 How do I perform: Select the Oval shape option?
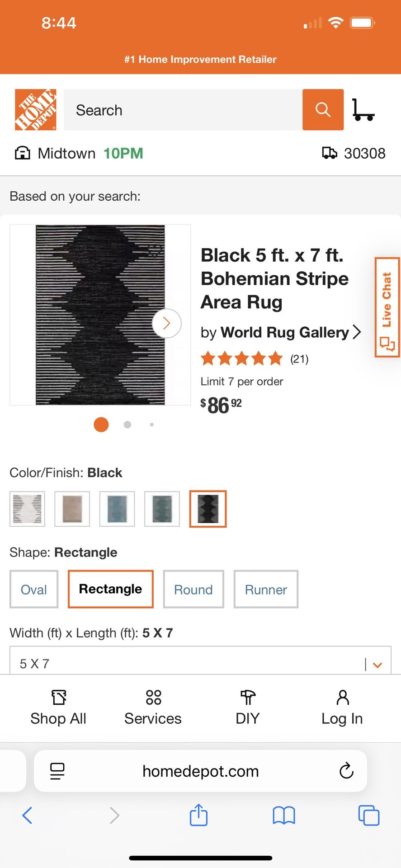click(x=34, y=590)
